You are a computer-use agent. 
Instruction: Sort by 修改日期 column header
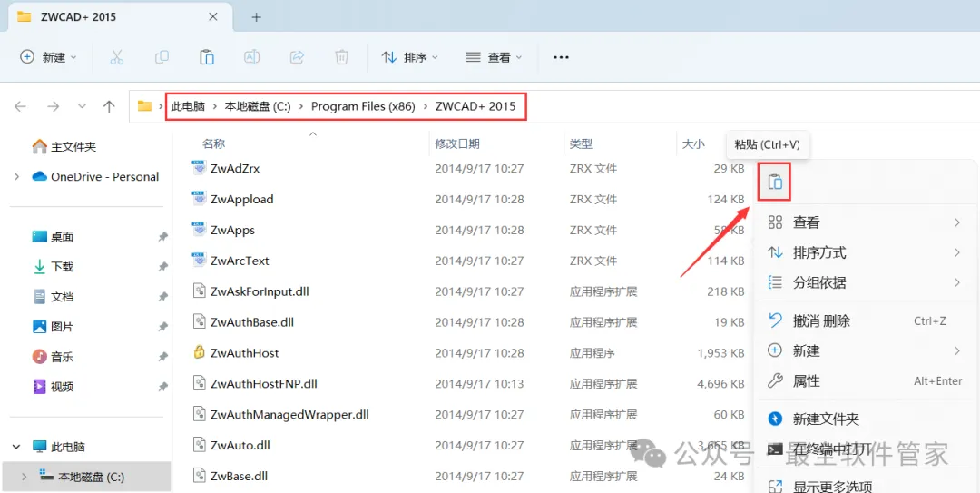(x=457, y=143)
